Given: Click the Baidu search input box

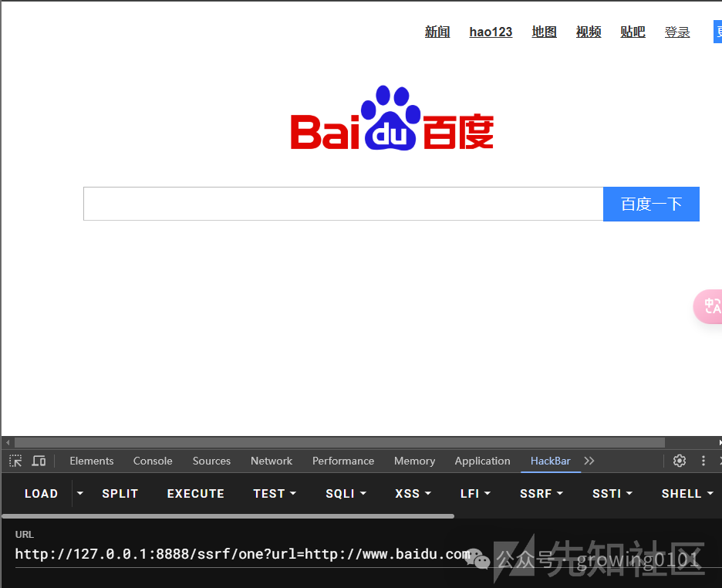Looking at the screenshot, I should pyautogui.click(x=343, y=204).
